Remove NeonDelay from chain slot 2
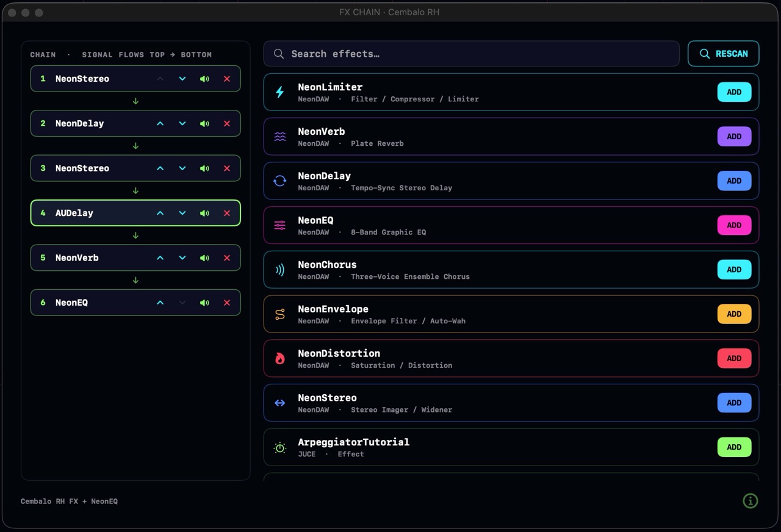 pyautogui.click(x=227, y=123)
